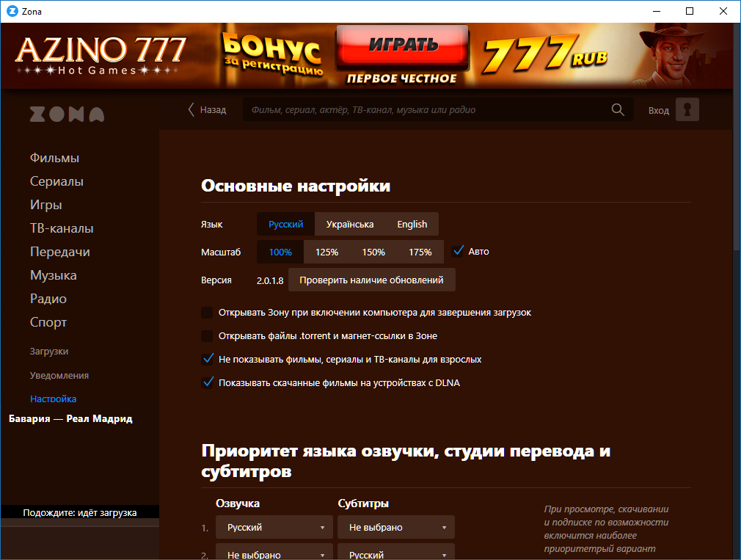Open first Субтитры dropdown Не выбрано
Screen dimensions: 741x560
click(396, 528)
